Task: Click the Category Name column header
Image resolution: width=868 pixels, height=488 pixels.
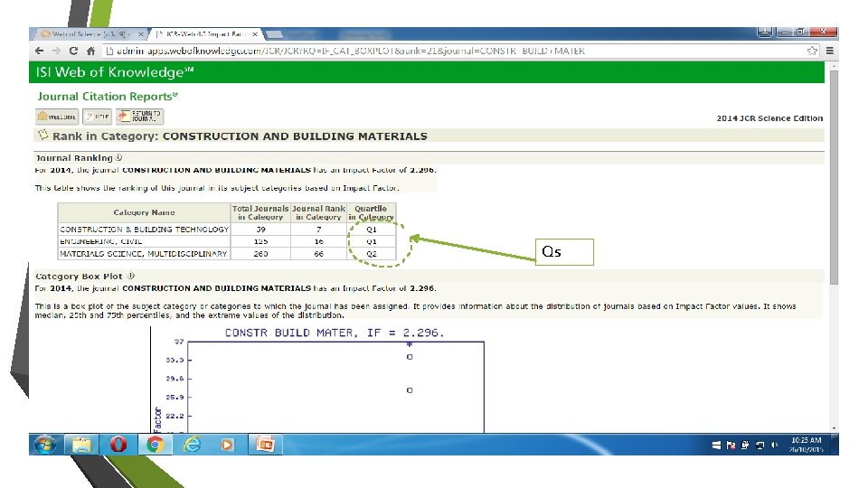Action: [144, 212]
